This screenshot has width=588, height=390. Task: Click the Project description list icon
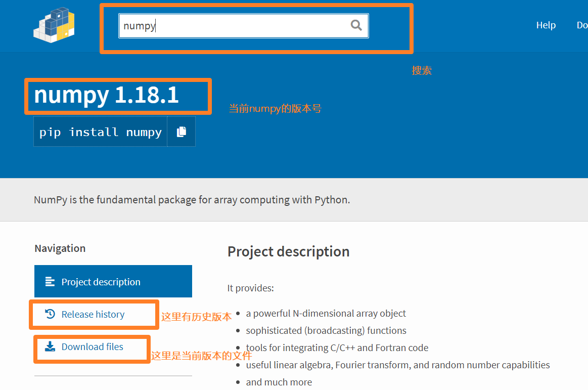[49, 281]
